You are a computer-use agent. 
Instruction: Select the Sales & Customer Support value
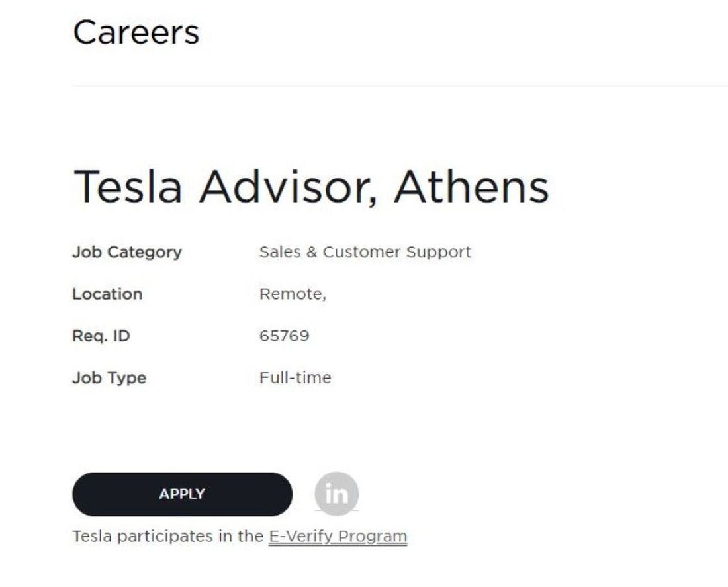[x=365, y=252]
